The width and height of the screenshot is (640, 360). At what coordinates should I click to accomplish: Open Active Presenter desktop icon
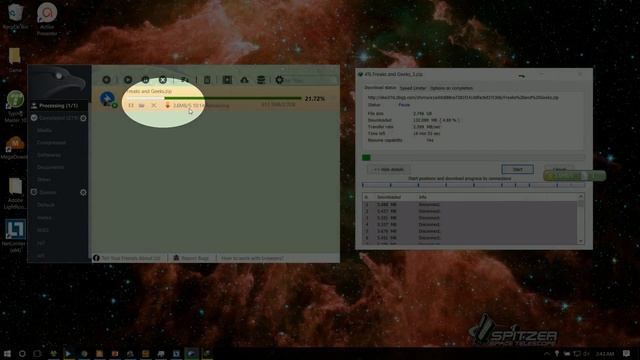(47, 19)
